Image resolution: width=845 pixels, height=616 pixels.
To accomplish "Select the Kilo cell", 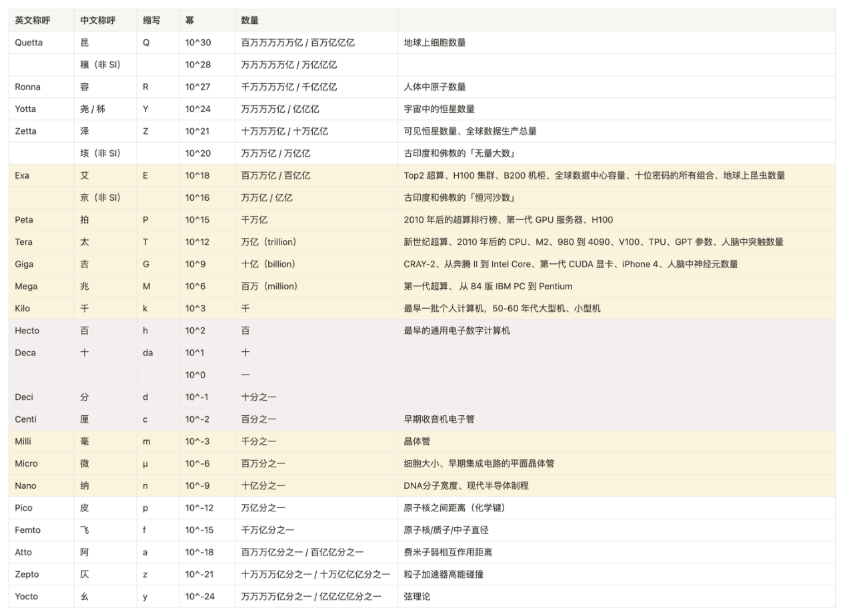I will 41,308.
